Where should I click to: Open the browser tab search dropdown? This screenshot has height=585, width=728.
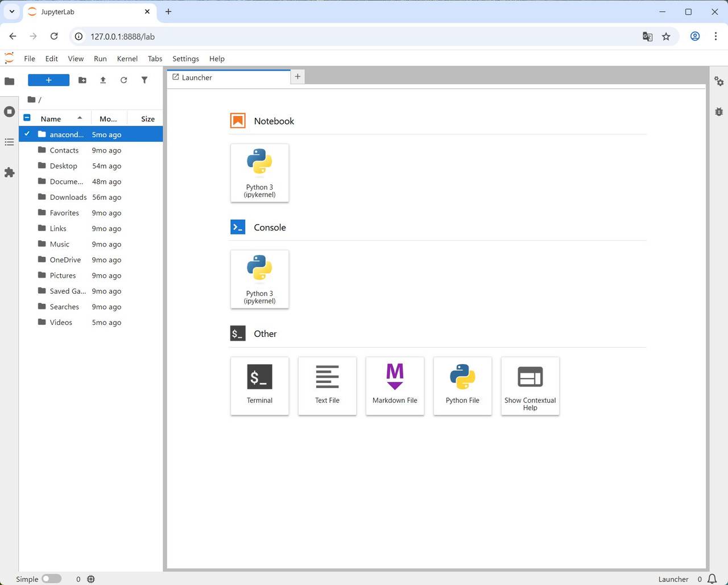[x=11, y=11]
